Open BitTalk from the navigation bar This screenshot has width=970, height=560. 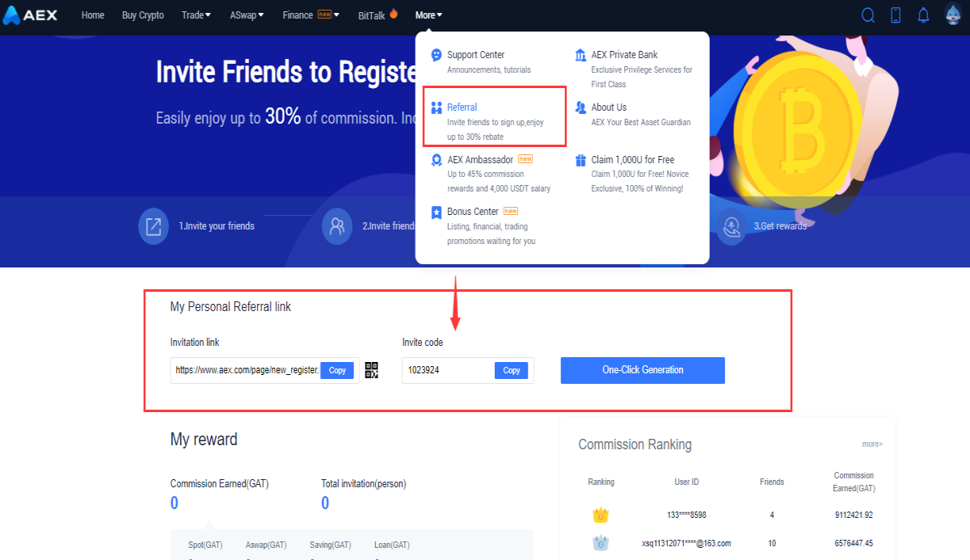pyautogui.click(x=372, y=15)
